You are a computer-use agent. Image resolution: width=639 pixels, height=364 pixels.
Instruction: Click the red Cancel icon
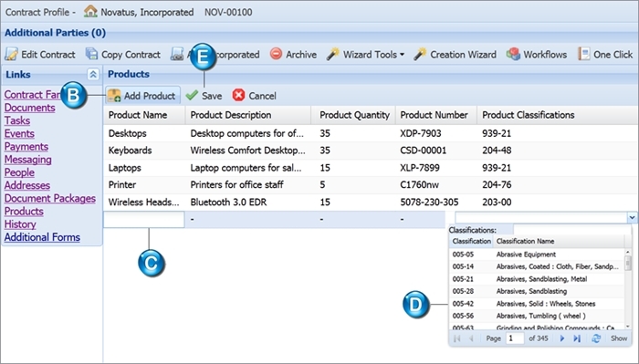(x=238, y=95)
